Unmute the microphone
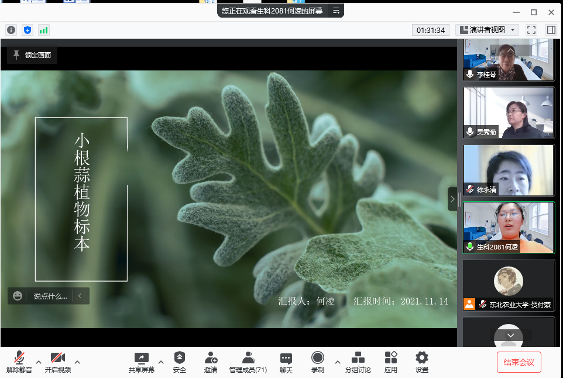Image resolution: width=563 pixels, height=378 pixels. coord(19,362)
